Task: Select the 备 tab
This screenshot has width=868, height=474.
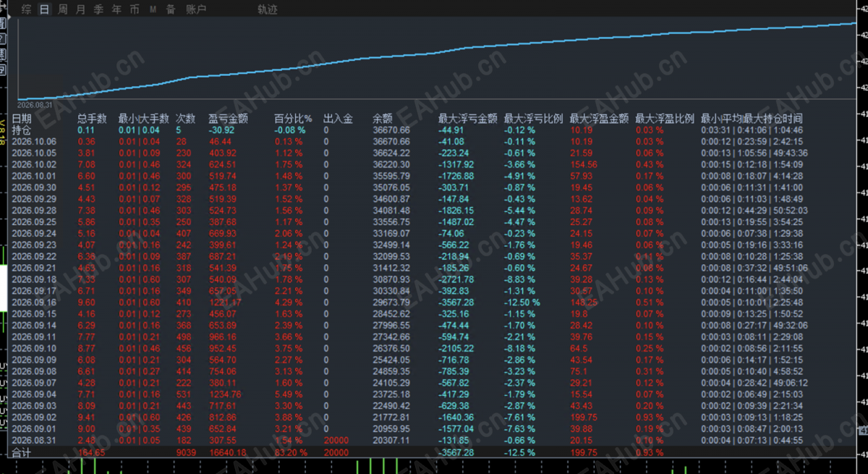Action: 171,9
